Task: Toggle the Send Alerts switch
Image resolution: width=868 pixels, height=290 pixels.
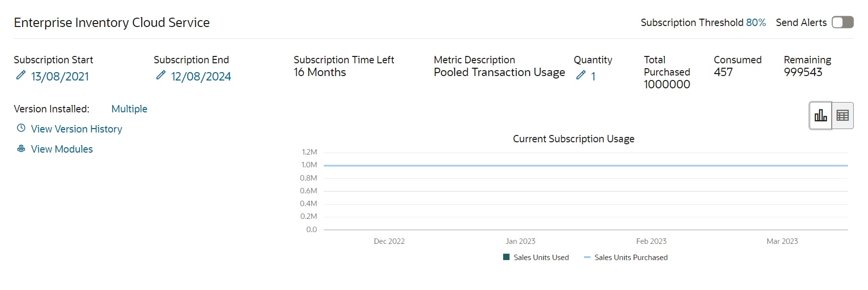Action: (x=842, y=22)
